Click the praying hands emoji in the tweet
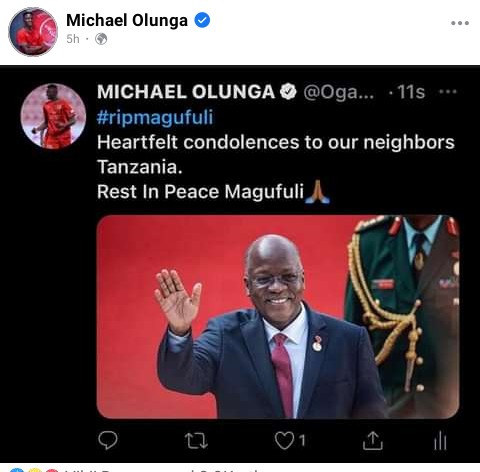 pyautogui.click(x=317, y=192)
